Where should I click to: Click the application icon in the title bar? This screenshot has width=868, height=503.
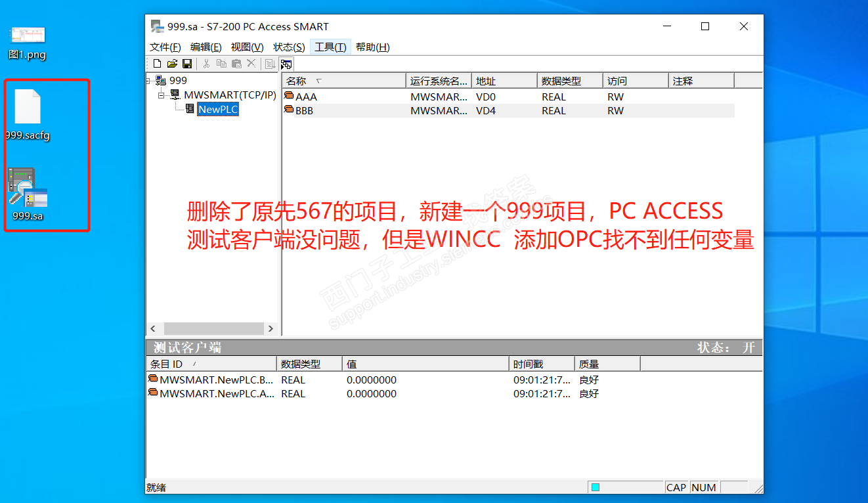pos(156,27)
